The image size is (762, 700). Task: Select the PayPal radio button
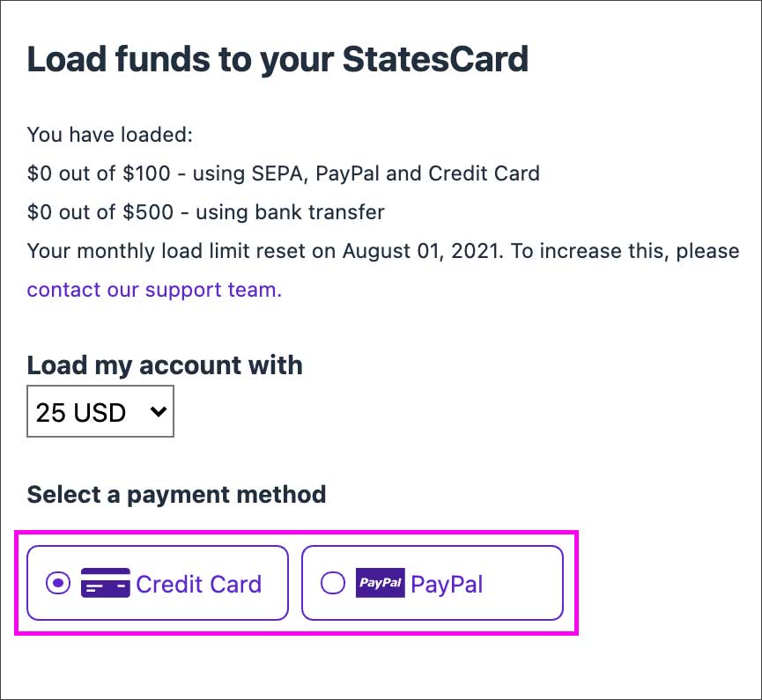[x=333, y=583]
